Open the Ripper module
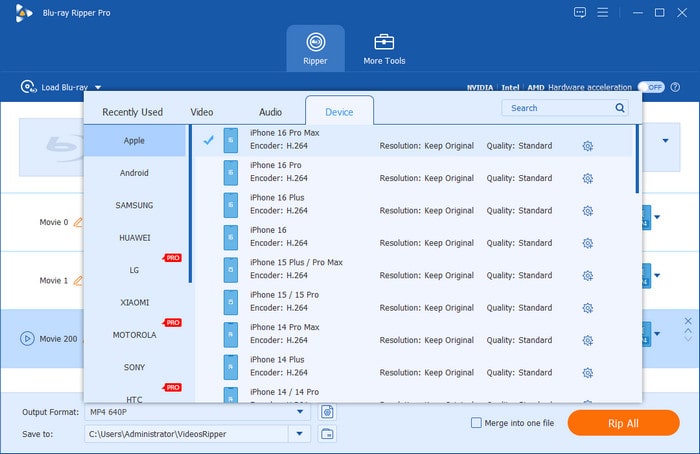 pyautogui.click(x=315, y=49)
